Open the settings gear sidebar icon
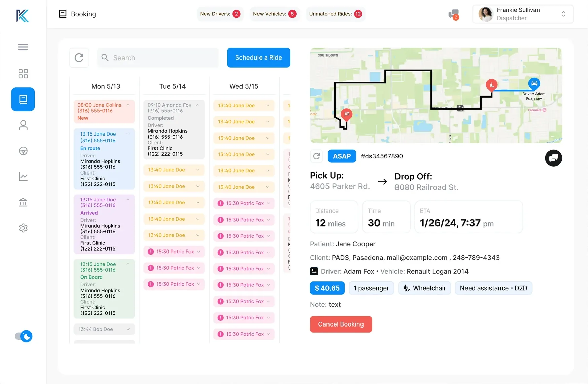This screenshot has width=588, height=384. click(x=23, y=228)
